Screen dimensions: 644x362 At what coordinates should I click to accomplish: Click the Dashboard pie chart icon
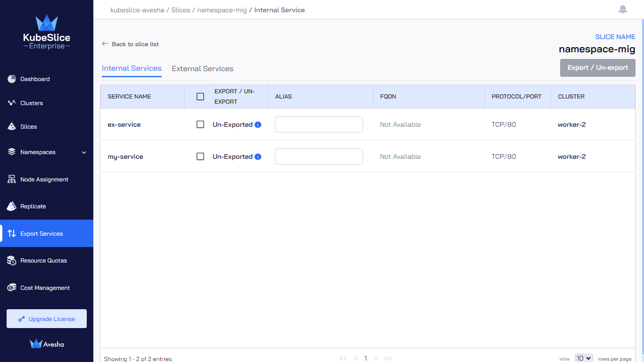[12, 79]
